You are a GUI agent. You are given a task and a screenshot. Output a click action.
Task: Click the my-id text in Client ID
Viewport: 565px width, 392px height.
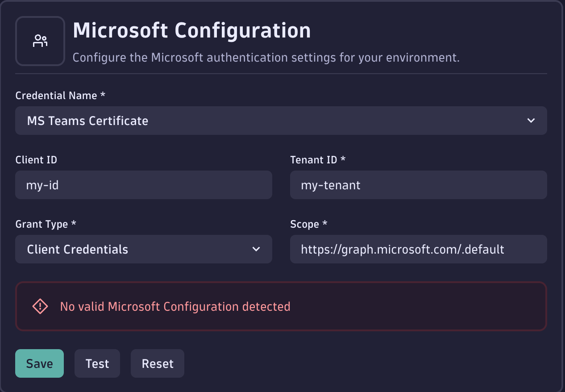(42, 185)
